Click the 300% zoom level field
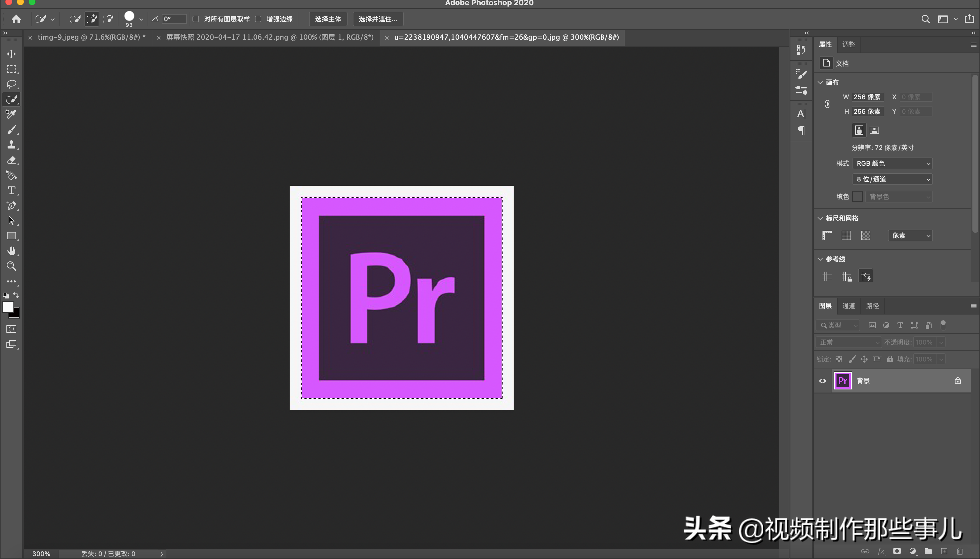This screenshot has width=980, height=559. pyautogui.click(x=41, y=554)
